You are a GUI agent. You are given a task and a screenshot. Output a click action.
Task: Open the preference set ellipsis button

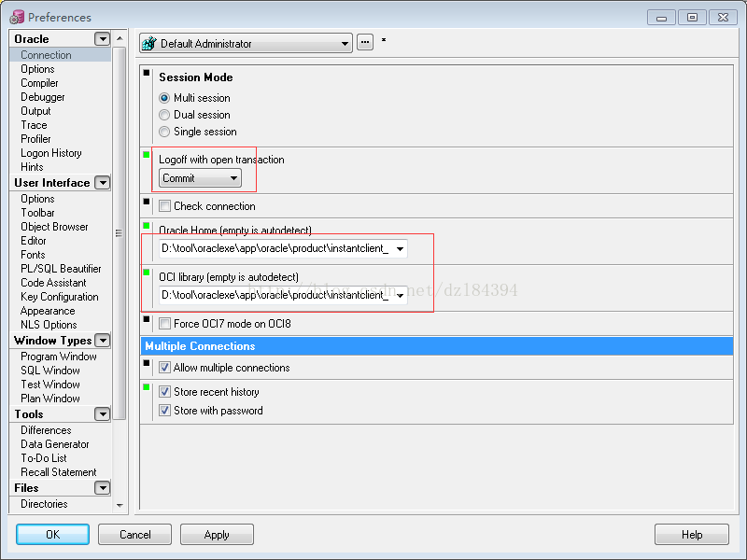click(365, 42)
